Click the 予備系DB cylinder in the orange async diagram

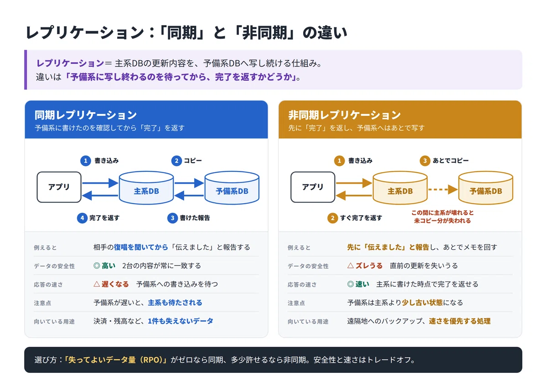click(x=486, y=187)
